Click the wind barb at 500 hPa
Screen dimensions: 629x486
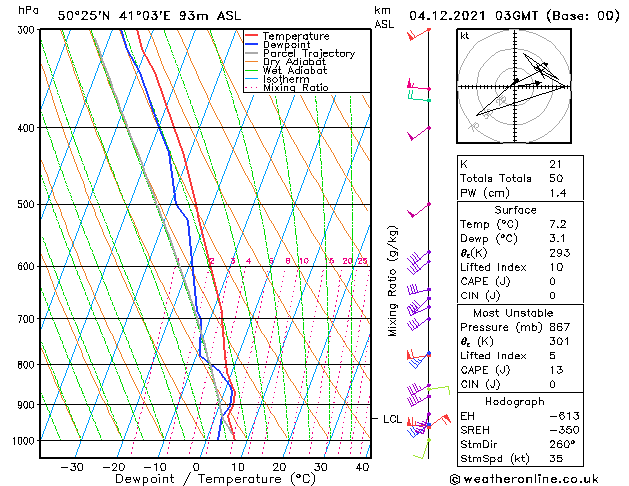click(x=419, y=210)
